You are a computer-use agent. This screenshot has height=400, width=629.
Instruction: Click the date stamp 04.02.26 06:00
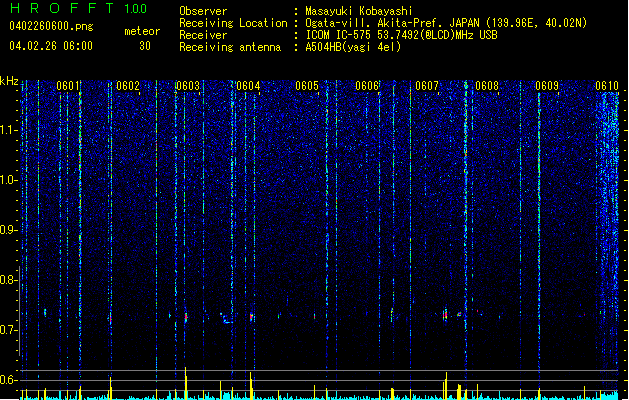coord(51,46)
